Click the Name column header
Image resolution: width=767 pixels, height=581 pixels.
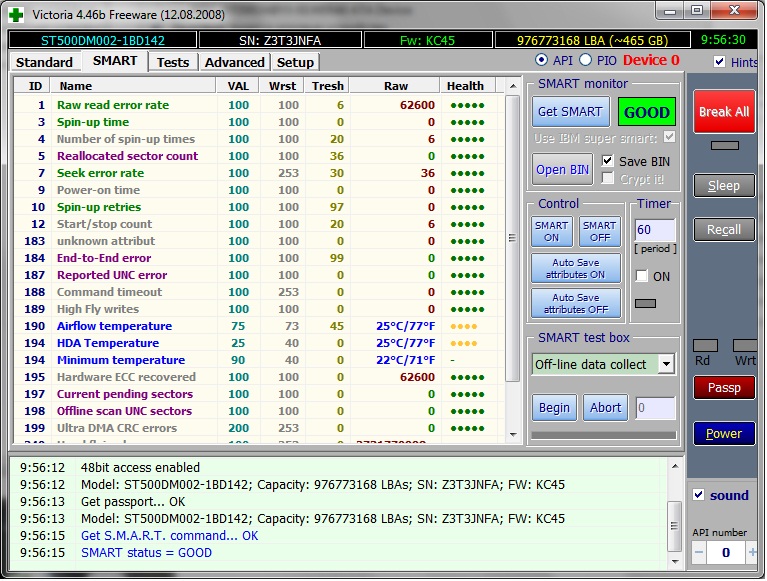(133, 86)
